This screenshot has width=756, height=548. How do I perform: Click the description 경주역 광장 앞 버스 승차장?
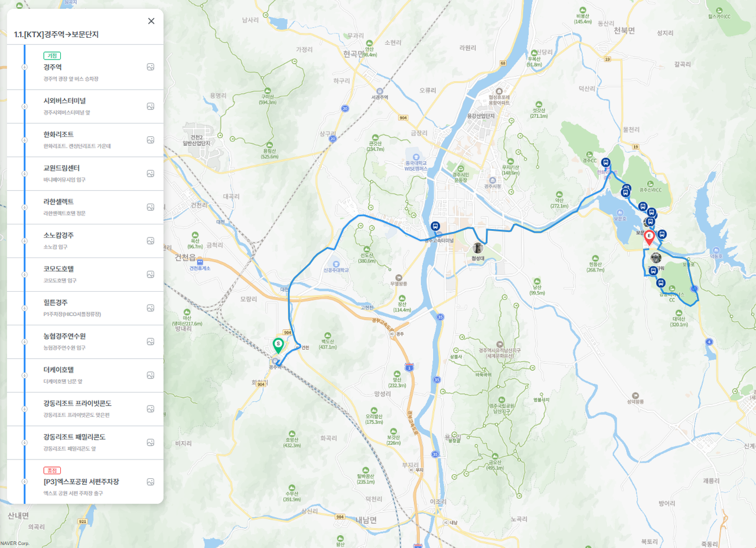[x=70, y=79]
